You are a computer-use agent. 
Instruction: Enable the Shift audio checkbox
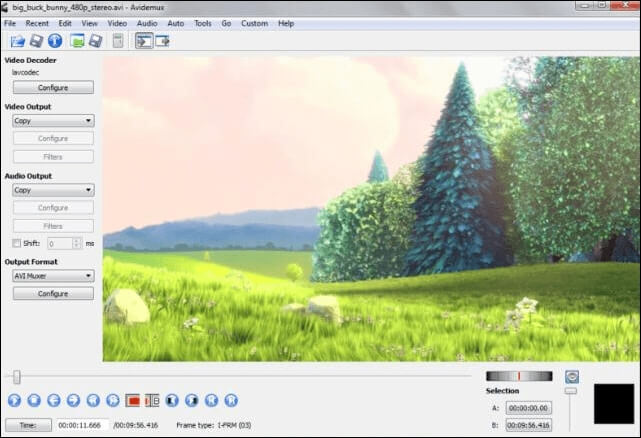(x=16, y=243)
